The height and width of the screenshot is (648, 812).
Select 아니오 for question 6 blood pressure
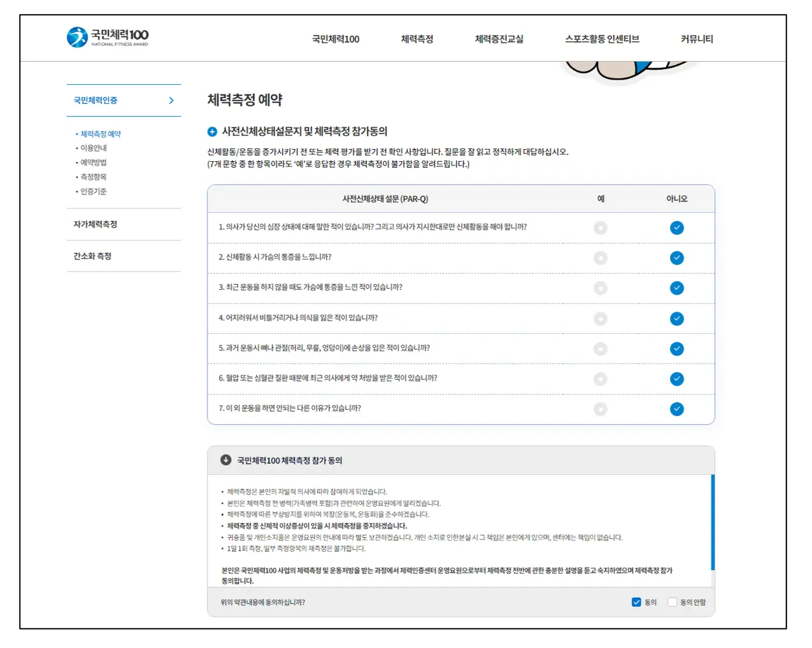(677, 379)
